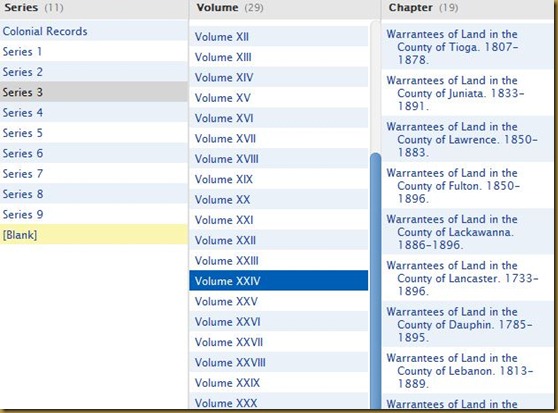Choose Volume XXX
Screen dimensions: 558x413
(x=279, y=402)
